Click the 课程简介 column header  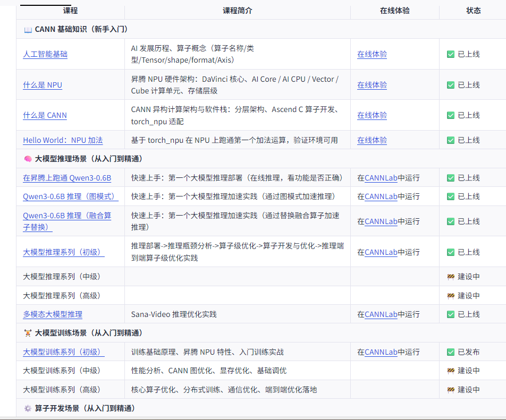[x=238, y=11]
